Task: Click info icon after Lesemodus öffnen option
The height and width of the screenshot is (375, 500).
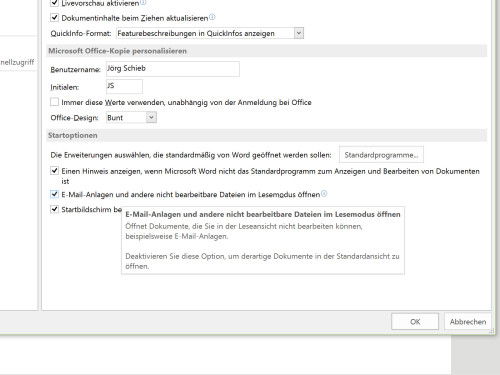Action: [x=324, y=194]
